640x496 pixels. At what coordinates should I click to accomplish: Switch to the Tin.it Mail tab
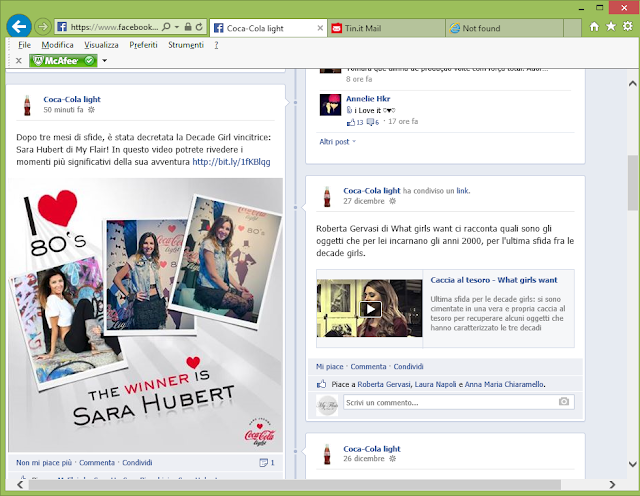[x=386, y=28]
